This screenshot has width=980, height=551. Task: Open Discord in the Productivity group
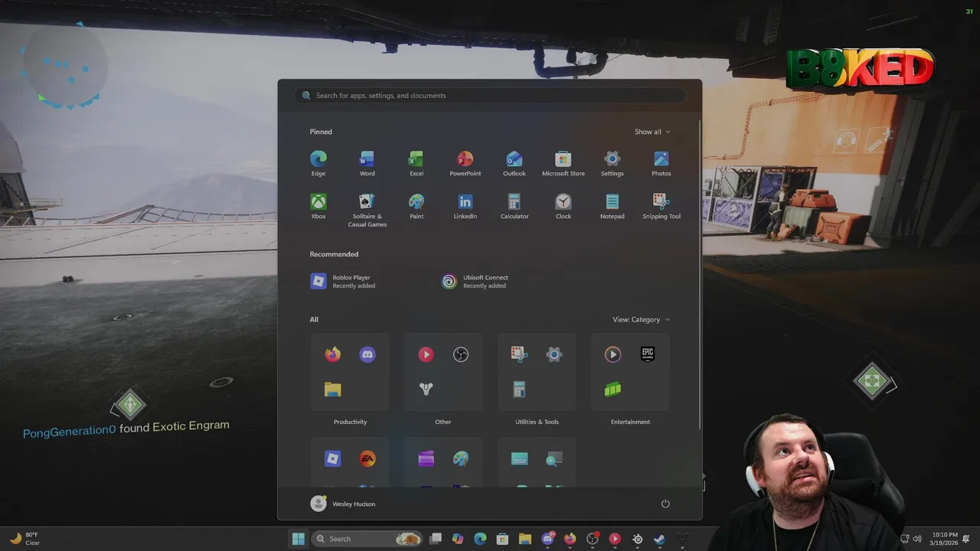point(367,354)
